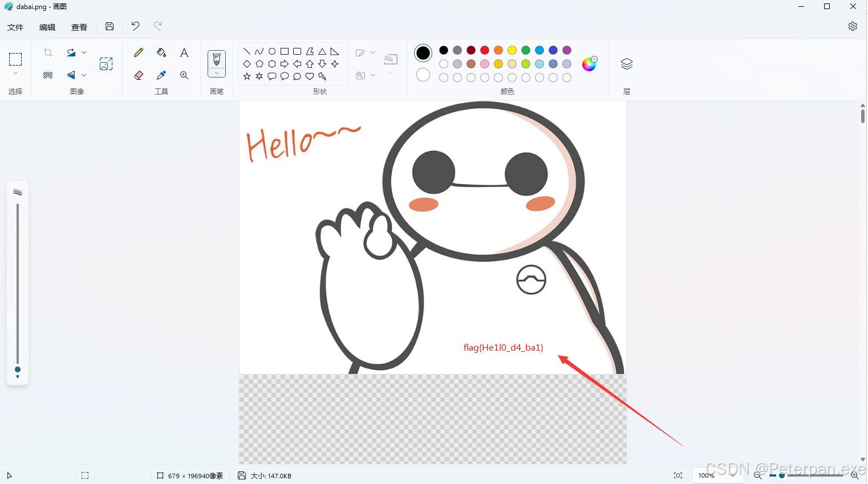Click the brush size slider handle
This screenshot has height=484, width=868.
tap(18, 370)
